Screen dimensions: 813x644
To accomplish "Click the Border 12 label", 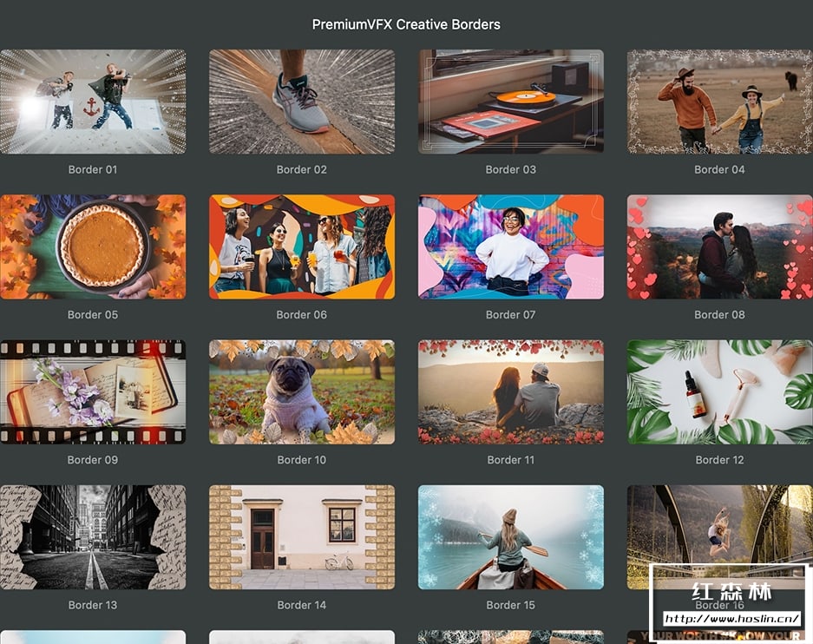I will pos(719,460).
